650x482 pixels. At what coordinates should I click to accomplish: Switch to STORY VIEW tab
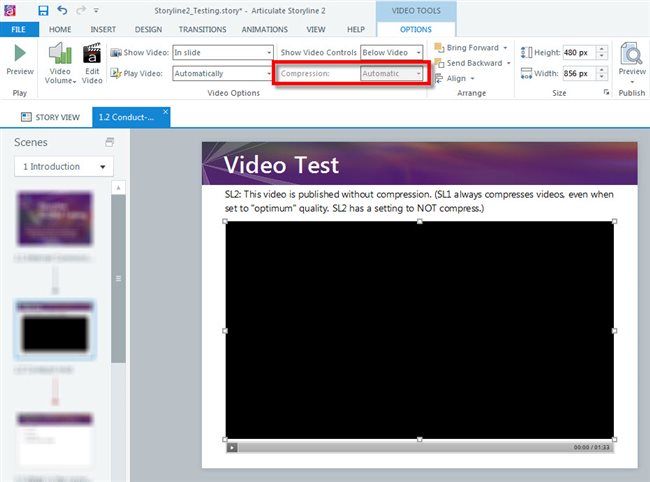click(50, 117)
